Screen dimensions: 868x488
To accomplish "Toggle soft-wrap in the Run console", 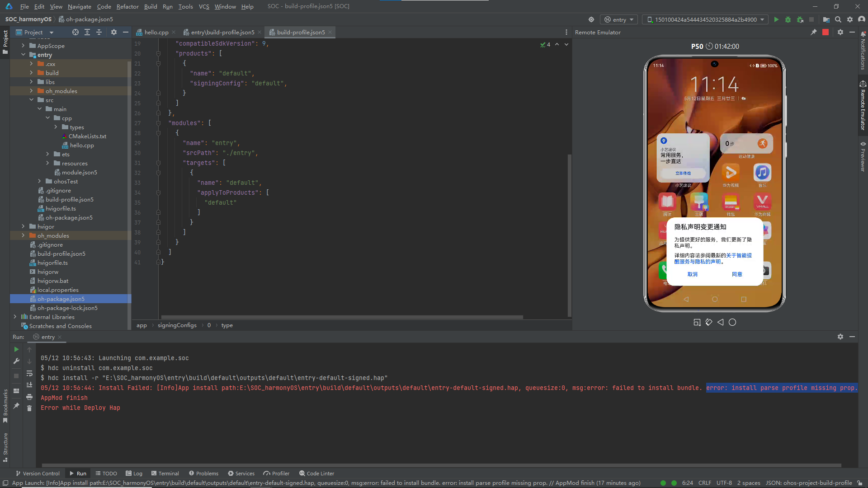I will [x=29, y=374].
